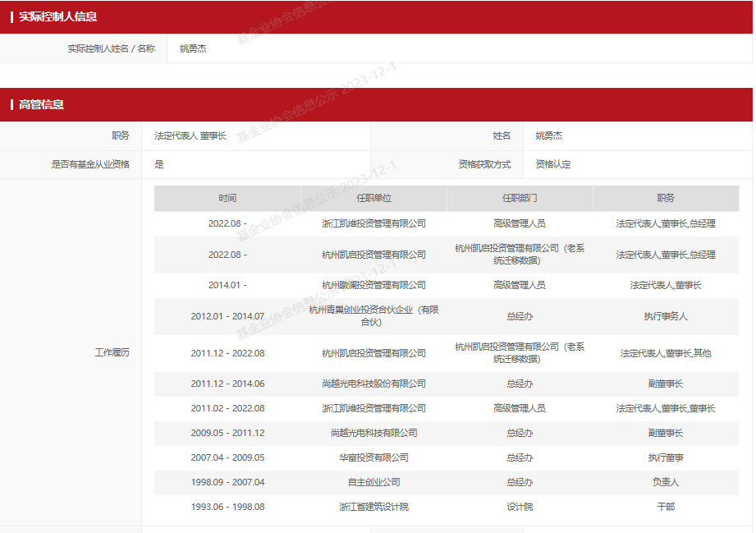Click the 2009.05 - 2011.12 date cell
The height and width of the screenshot is (533, 756).
coord(227,433)
